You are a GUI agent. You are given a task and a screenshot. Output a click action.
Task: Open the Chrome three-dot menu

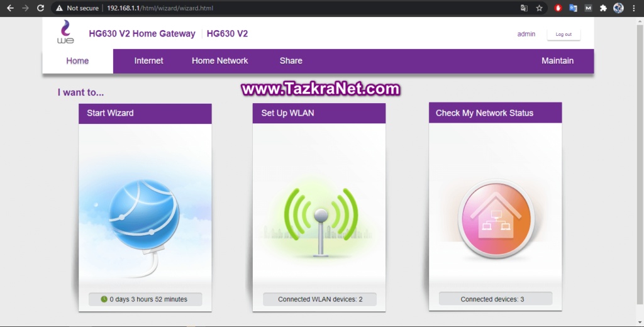[x=635, y=8]
